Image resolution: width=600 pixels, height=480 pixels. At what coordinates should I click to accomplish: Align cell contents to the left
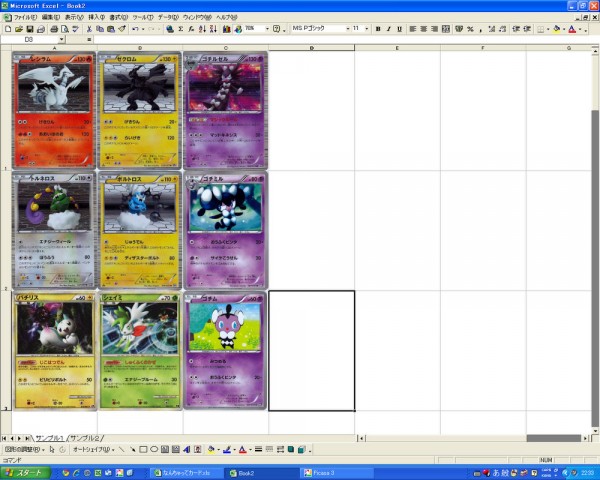tap(413, 29)
